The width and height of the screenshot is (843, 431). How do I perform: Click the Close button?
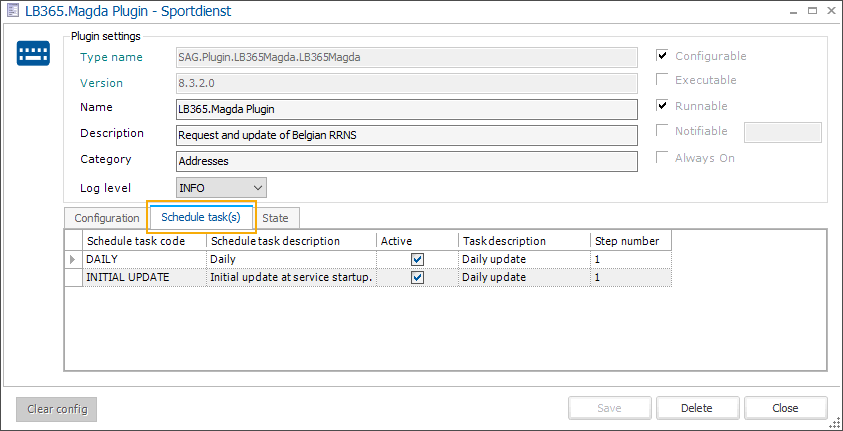(x=785, y=408)
